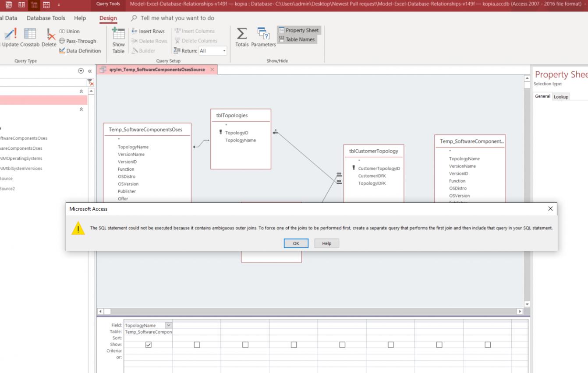Click OK in the error dialog

[x=296, y=243]
